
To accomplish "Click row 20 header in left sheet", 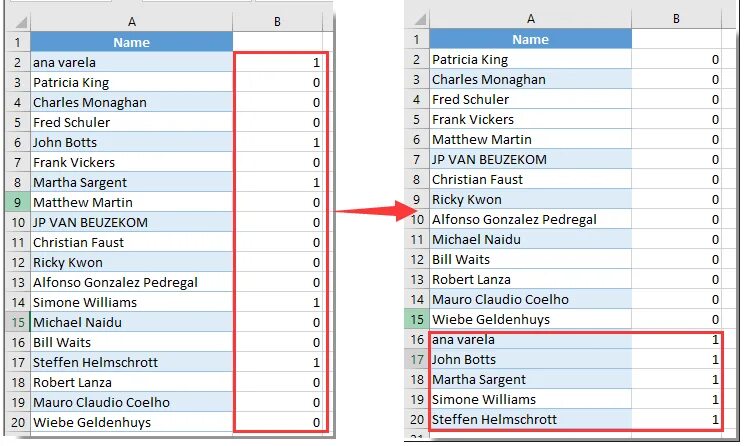I will 18,422.
